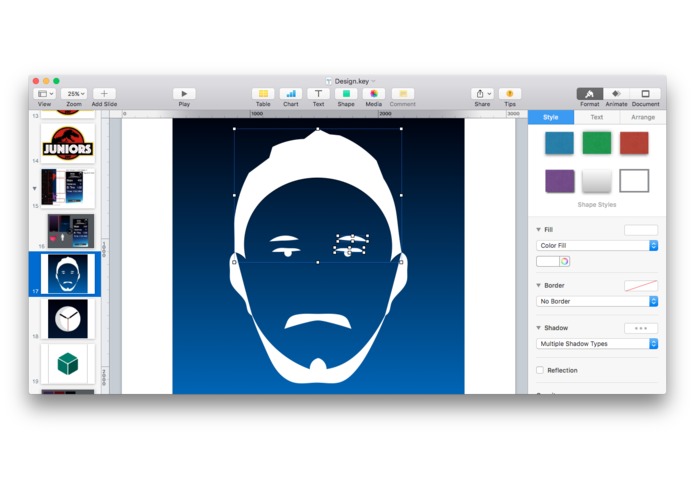The image size is (695, 494).
Task: Select the clock slide 18 thumbnail
Action: point(68,319)
